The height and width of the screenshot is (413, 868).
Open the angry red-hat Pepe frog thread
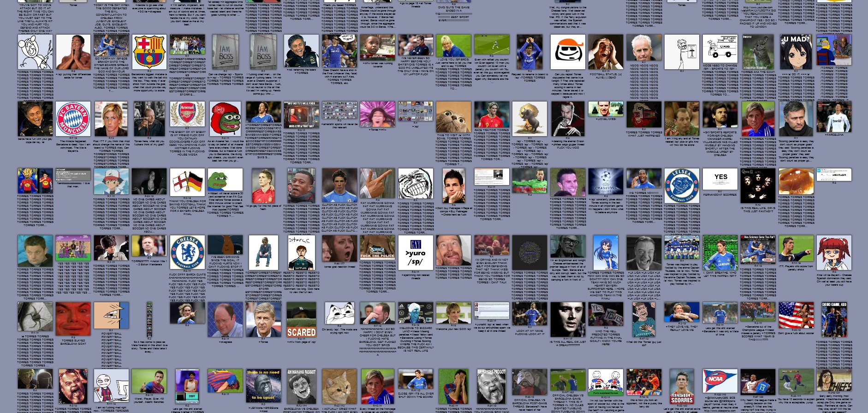(x=225, y=119)
